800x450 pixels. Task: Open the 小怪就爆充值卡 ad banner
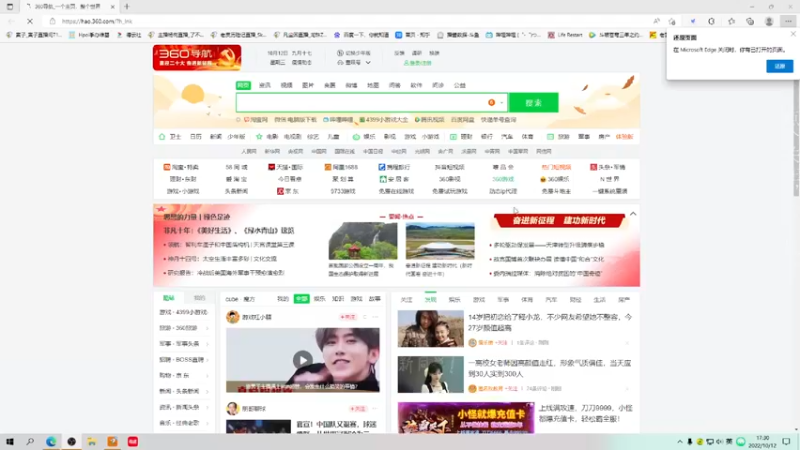pos(466,418)
